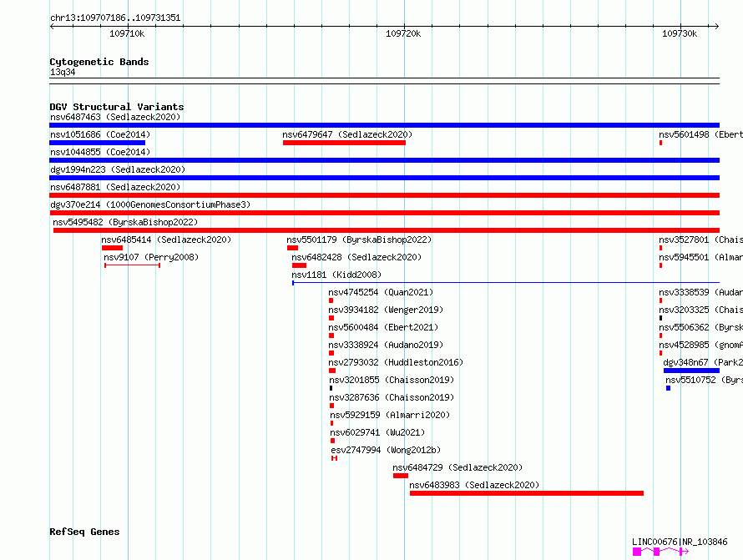The width and height of the screenshot is (743, 560).
Task: Click the nsv3203325 variant label
Action: [x=700, y=310]
